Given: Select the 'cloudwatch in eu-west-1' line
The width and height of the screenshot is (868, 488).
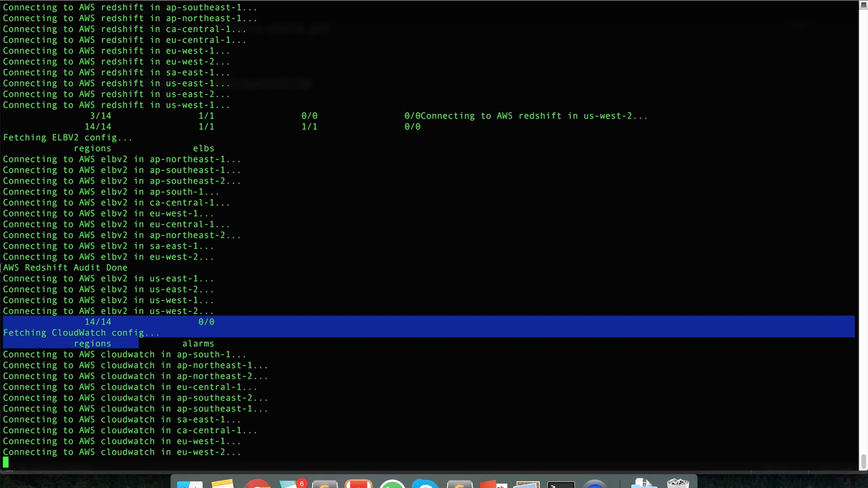Looking at the screenshot, I should click(x=122, y=441).
